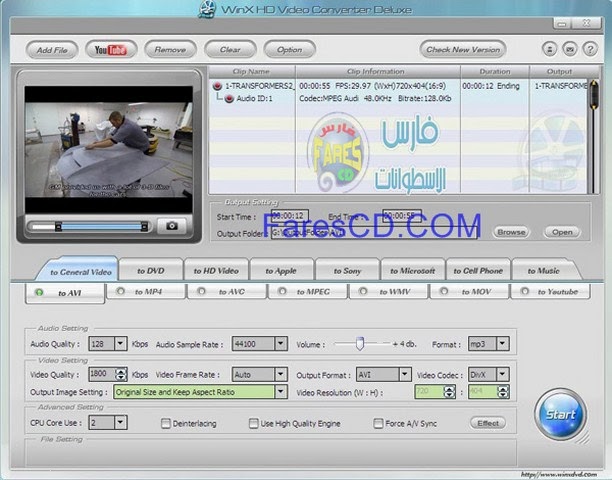Viewport: 612px width, 480px height.
Task: Click red icon beside Audio ID:1
Action: [229, 99]
